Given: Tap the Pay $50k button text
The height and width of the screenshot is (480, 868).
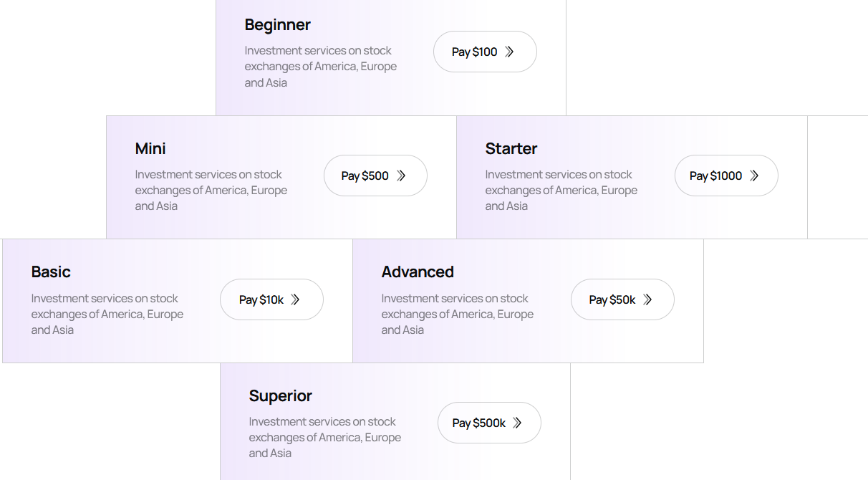Looking at the screenshot, I should pyautogui.click(x=612, y=299).
